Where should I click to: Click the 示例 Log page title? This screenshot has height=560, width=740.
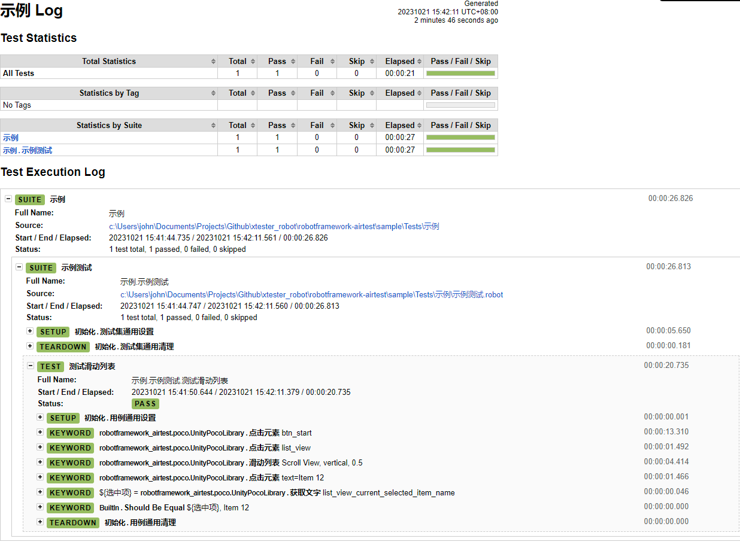[x=31, y=10]
